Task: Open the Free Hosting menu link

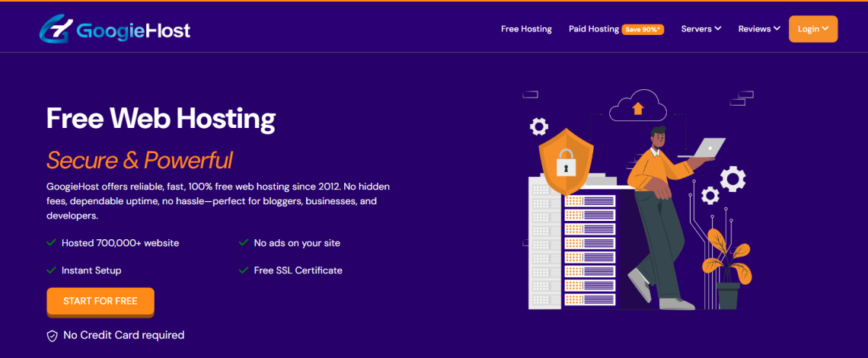Action: pyautogui.click(x=526, y=29)
